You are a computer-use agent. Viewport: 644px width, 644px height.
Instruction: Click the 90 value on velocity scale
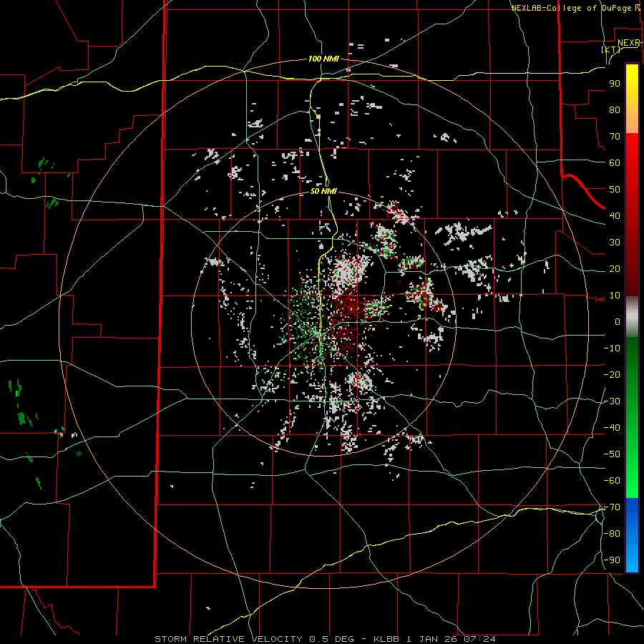pyautogui.click(x=615, y=84)
